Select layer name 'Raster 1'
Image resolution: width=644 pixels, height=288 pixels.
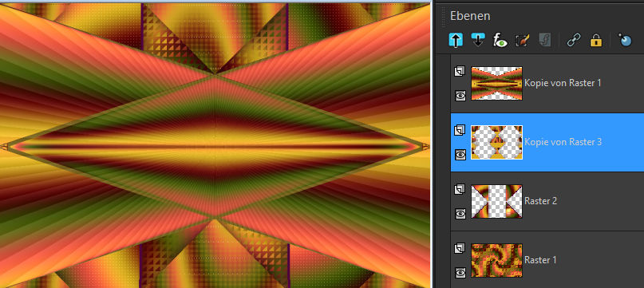pyautogui.click(x=540, y=259)
